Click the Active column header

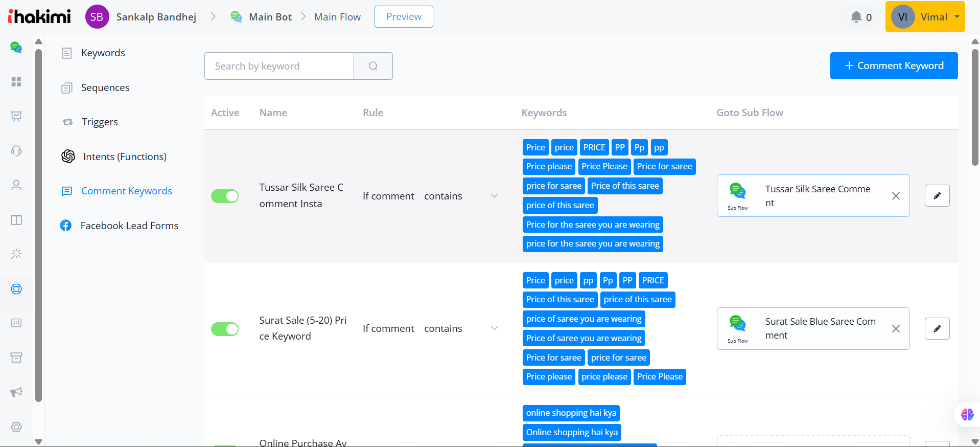click(x=225, y=113)
